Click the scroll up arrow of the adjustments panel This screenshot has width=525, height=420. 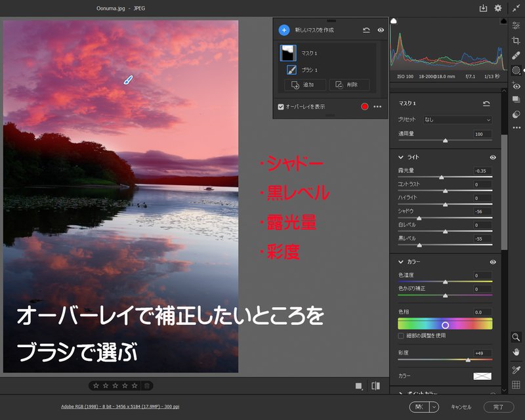point(504,91)
